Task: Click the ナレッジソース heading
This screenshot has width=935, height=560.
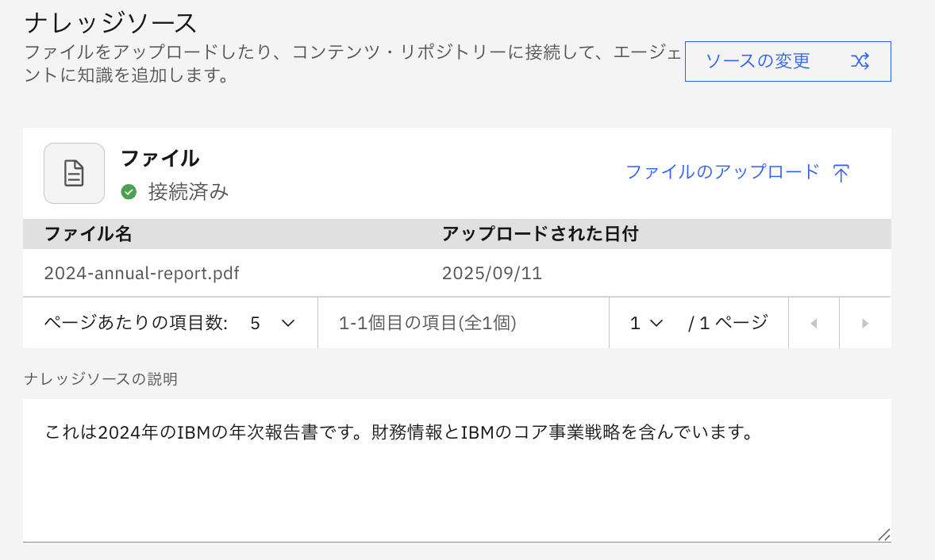Action: [110, 24]
